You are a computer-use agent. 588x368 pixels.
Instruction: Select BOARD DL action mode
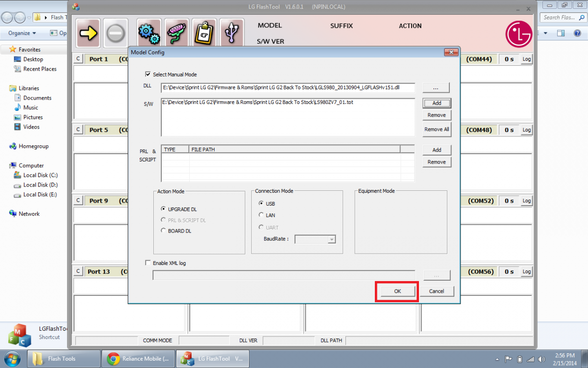(164, 231)
